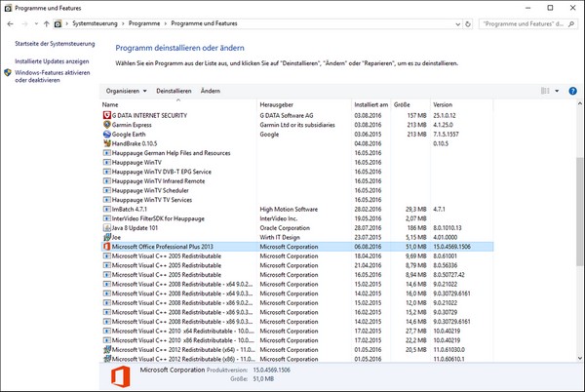Expand the chevron after Programme in the breadcrumb
This screenshot has width=585, height=392.
[x=166, y=23]
